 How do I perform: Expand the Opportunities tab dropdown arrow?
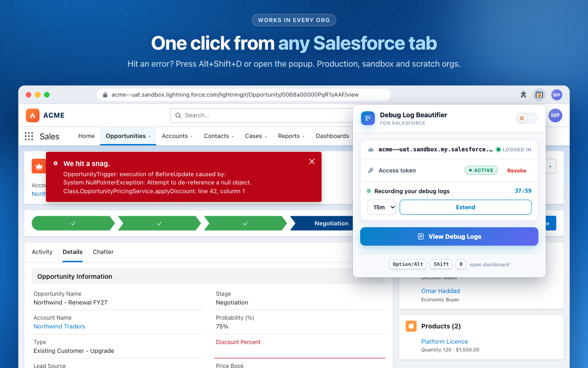tap(150, 137)
